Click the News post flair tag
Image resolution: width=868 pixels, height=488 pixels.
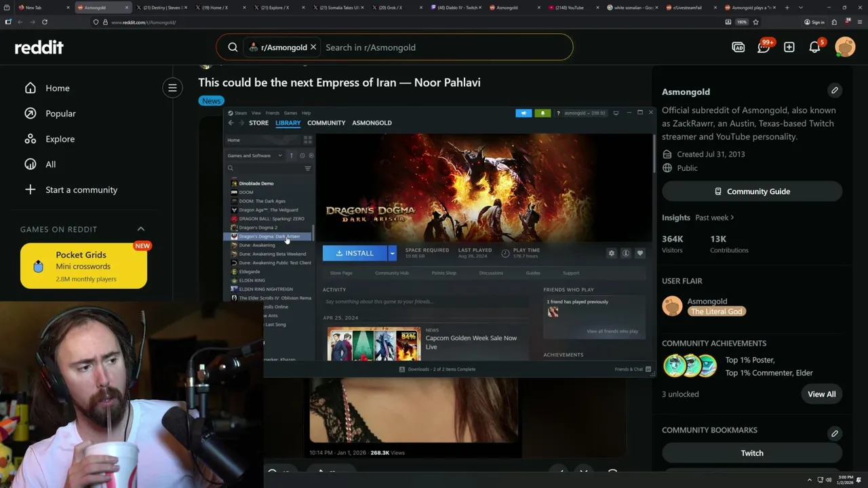(x=211, y=101)
